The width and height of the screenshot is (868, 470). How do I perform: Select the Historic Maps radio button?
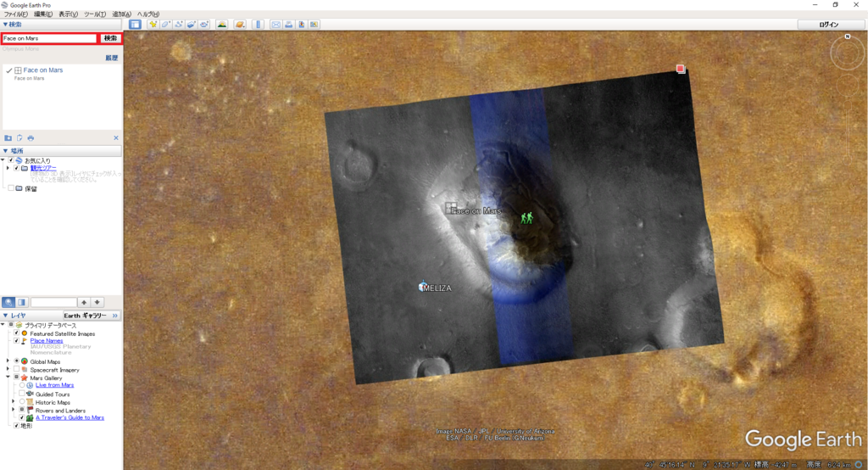coord(22,402)
